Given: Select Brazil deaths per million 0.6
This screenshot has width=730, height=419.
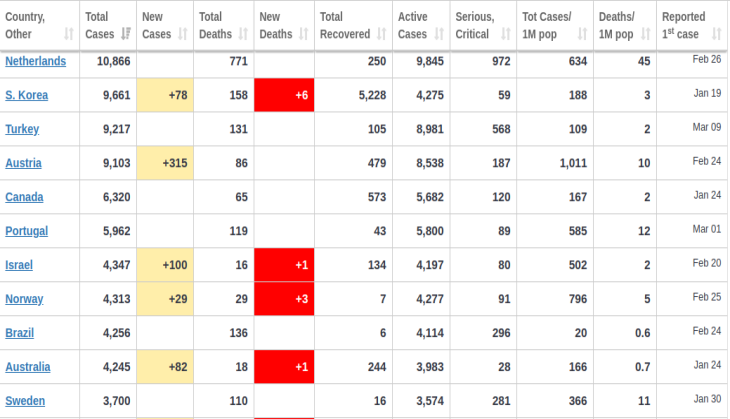Looking at the screenshot, I should pyautogui.click(x=642, y=333).
